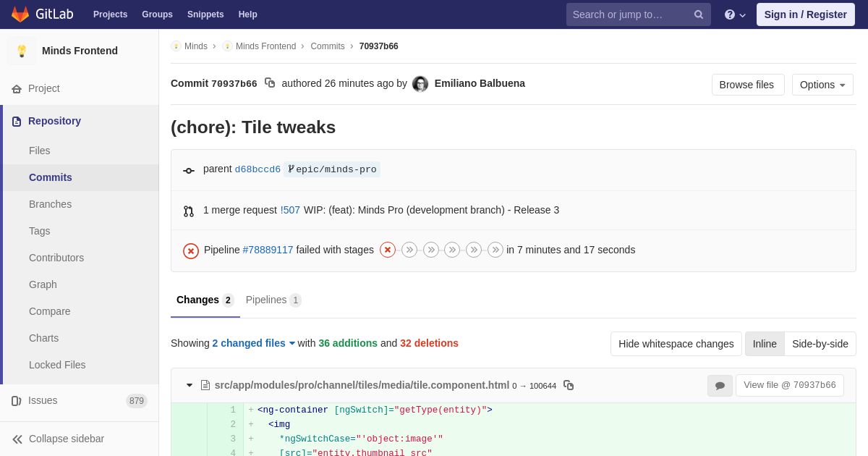Switch the diff view to Inline
This screenshot has height=456, width=868.
pos(765,344)
